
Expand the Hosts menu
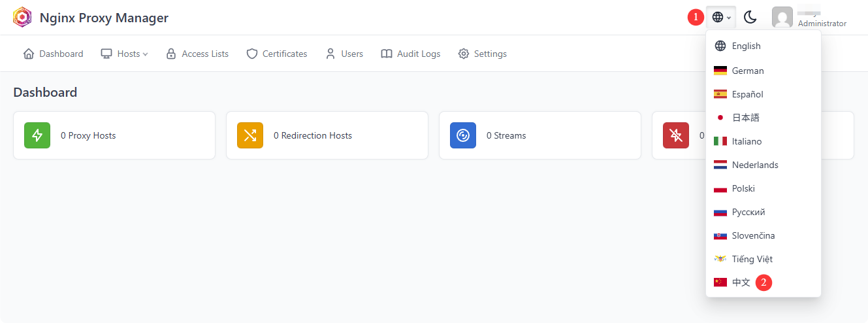coord(124,54)
